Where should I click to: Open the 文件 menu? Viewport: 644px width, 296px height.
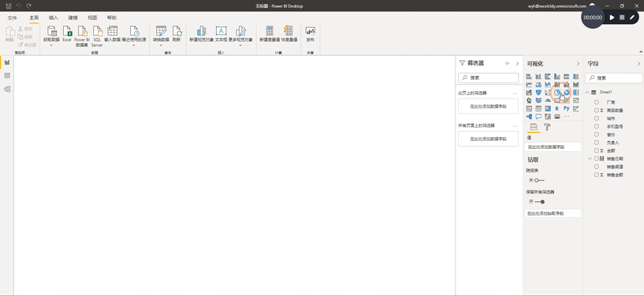[x=12, y=17]
